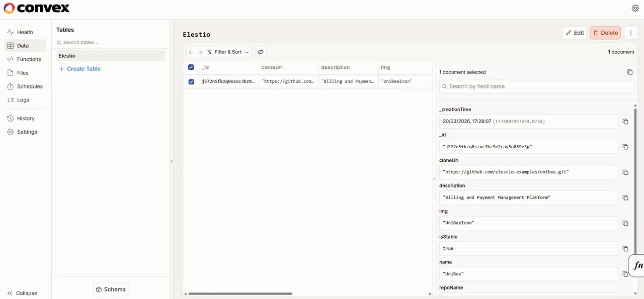Copy the img field value
The width and height of the screenshot is (644, 299).
pyautogui.click(x=625, y=223)
